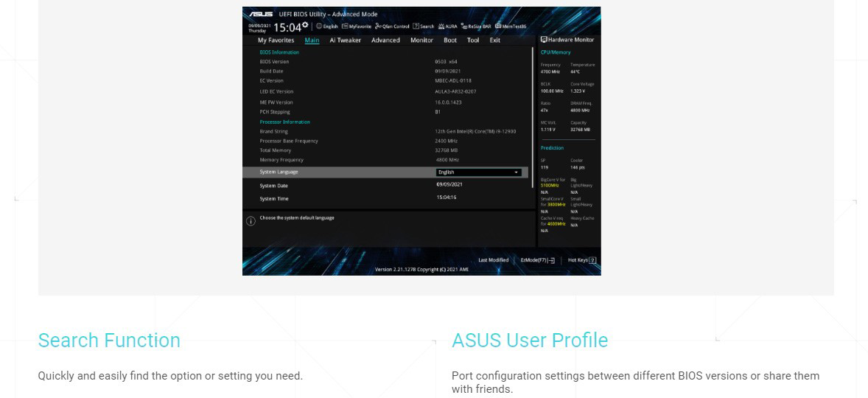Click the ASUS logo in the BIOS header
The image size is (868, 398).
point(260,14)
